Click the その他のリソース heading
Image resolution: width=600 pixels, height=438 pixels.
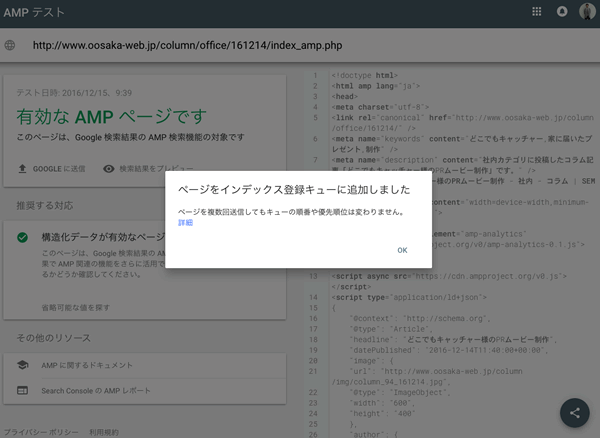[x=54, y=338]
